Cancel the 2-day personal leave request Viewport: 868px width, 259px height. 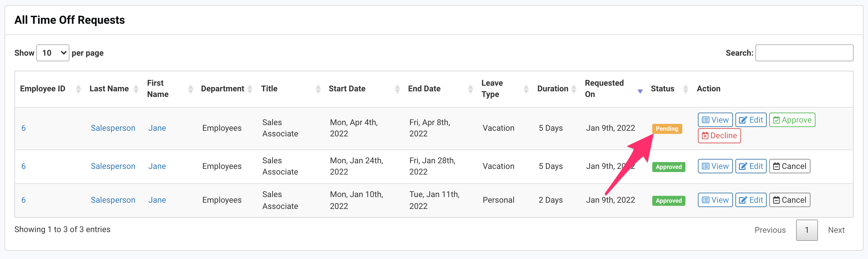(x=790, y=200)
